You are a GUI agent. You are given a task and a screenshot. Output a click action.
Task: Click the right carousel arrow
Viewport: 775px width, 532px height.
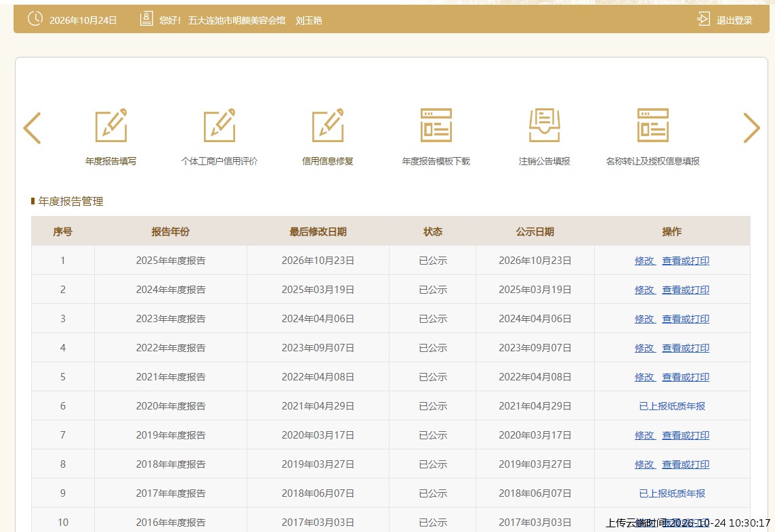pyautogui.click(x=751, y=128)
